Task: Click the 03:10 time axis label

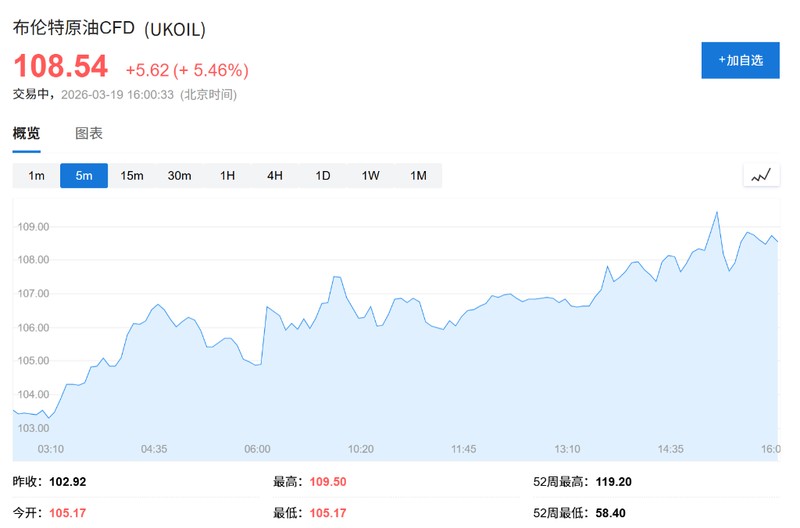Action: click(50, 449)
